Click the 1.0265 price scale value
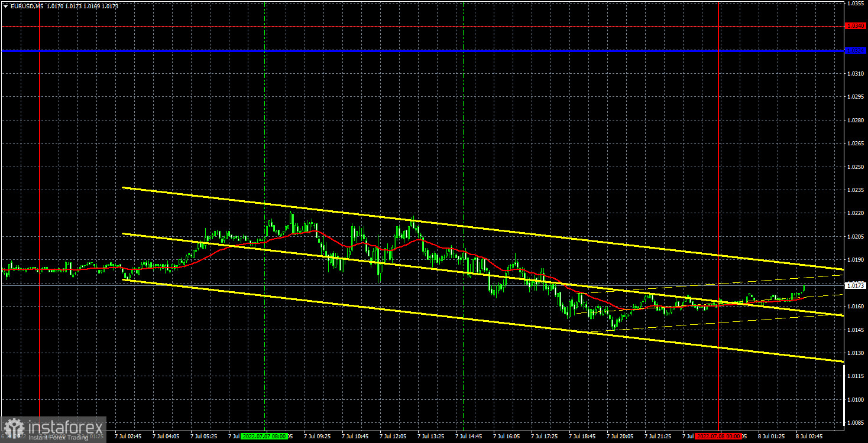868x443 pixels. (856, 143)
